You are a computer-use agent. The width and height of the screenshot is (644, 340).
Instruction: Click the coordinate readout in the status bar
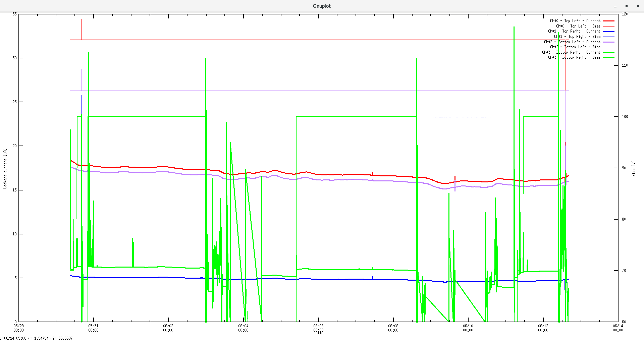(37, 338)
